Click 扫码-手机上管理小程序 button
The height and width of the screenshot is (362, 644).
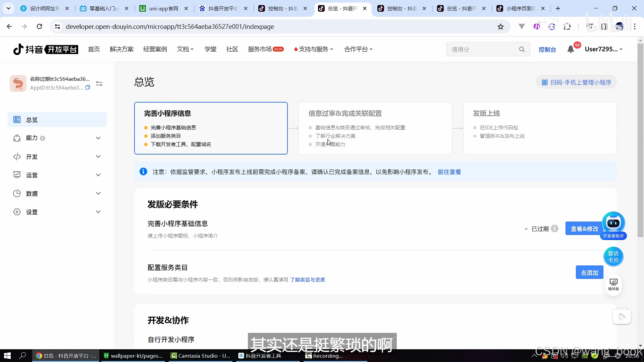pos(576,82)
